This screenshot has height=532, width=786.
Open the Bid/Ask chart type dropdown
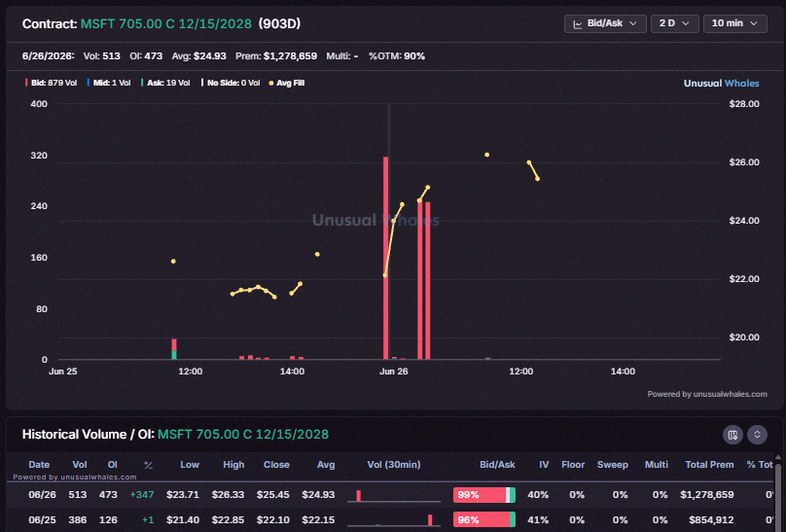pyautogui.click(x=605, y=23)
